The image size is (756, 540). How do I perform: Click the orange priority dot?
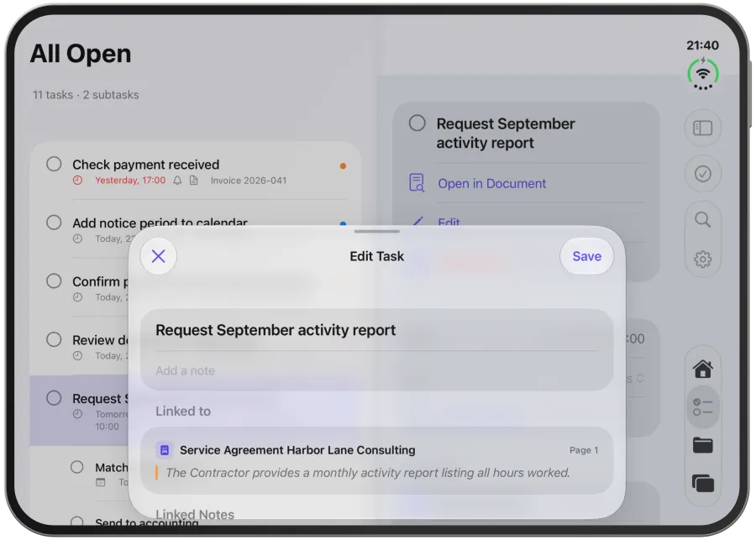point(343,165)
